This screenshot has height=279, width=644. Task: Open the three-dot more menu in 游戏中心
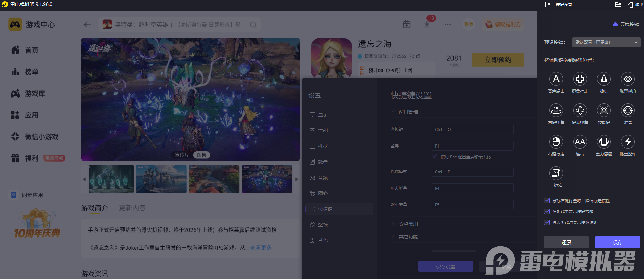(x=448, y=25)
